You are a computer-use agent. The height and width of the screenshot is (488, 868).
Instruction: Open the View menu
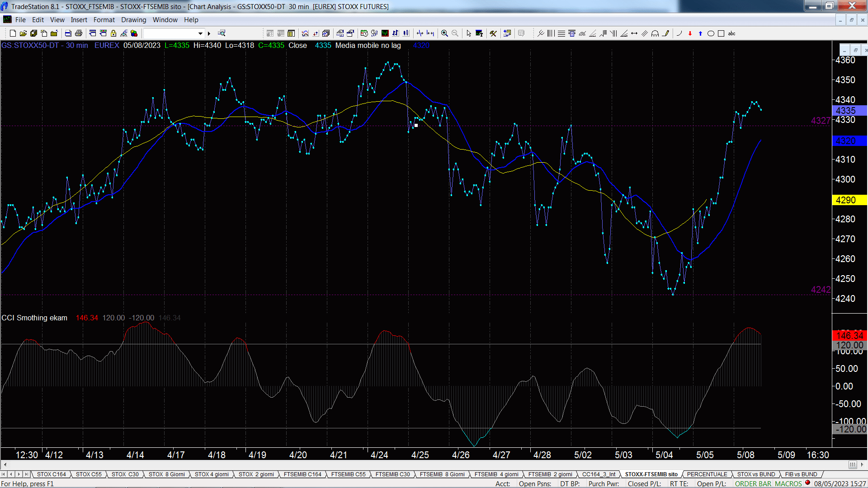(x=57, y=20)
